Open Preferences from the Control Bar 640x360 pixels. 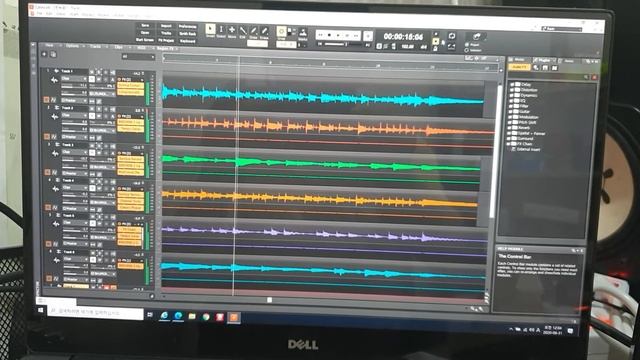point(187,27)
